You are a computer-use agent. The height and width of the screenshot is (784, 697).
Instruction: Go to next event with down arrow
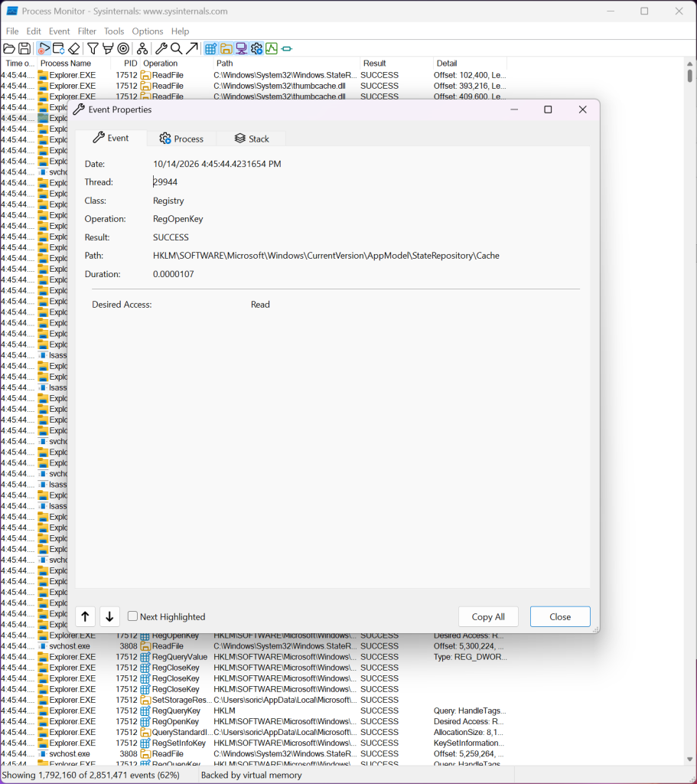109,616
